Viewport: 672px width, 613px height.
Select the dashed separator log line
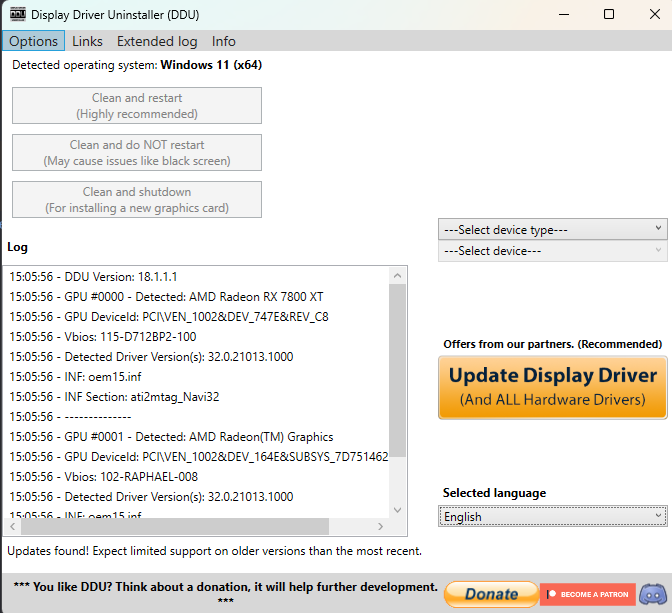70,417
